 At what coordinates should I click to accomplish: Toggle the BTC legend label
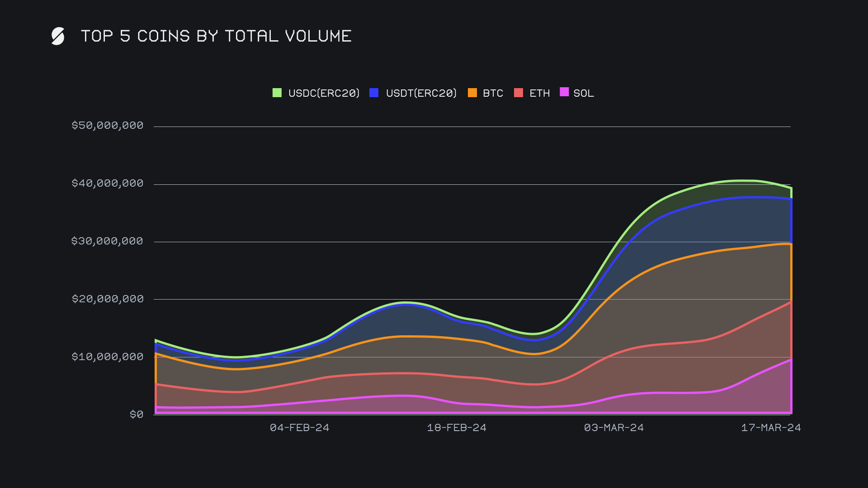tap(493, 93)
